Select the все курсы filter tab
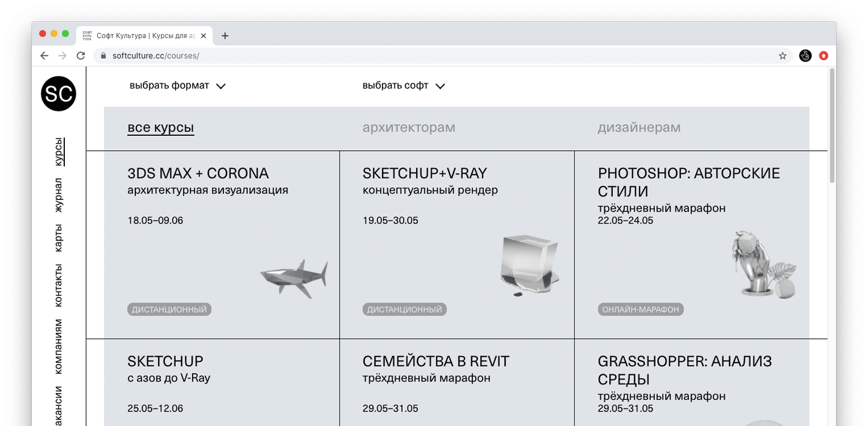This screenshot has width=868, height=426. point(161,128)
